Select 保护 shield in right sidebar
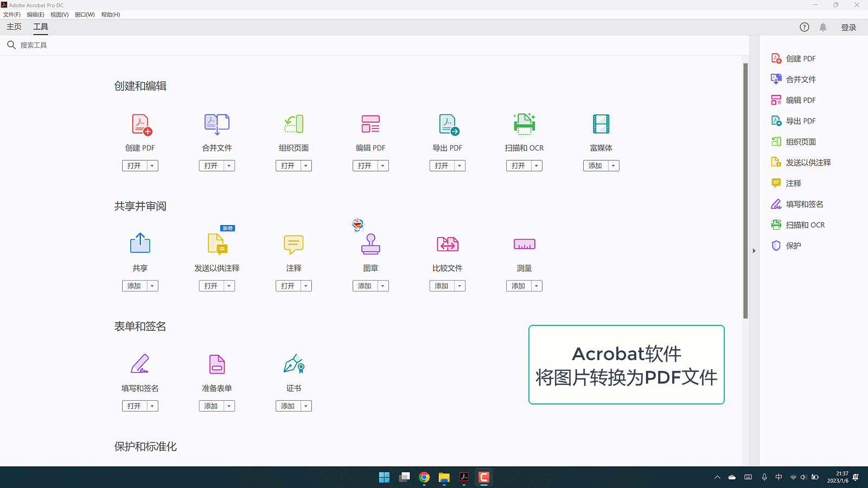 (x=786, y=246)
